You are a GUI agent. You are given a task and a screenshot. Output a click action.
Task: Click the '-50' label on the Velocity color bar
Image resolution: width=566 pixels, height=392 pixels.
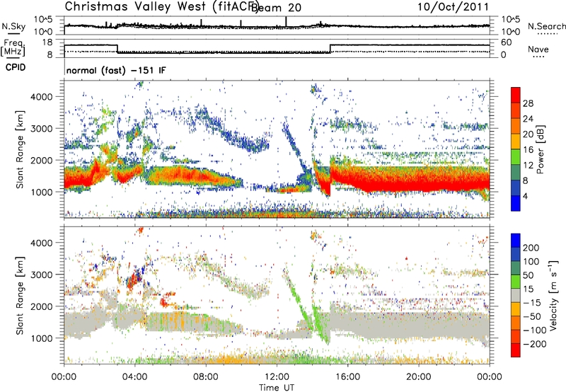[532, 316]
